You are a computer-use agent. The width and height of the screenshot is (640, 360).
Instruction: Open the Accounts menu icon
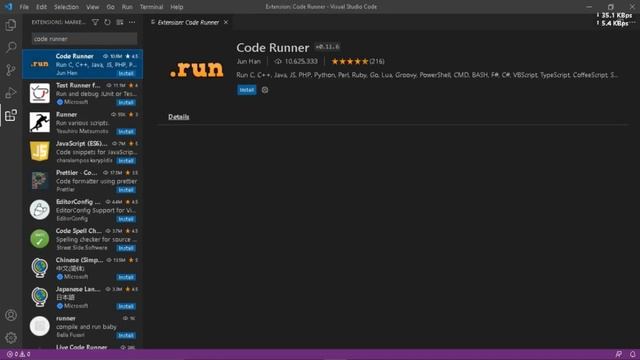[11, 315]
